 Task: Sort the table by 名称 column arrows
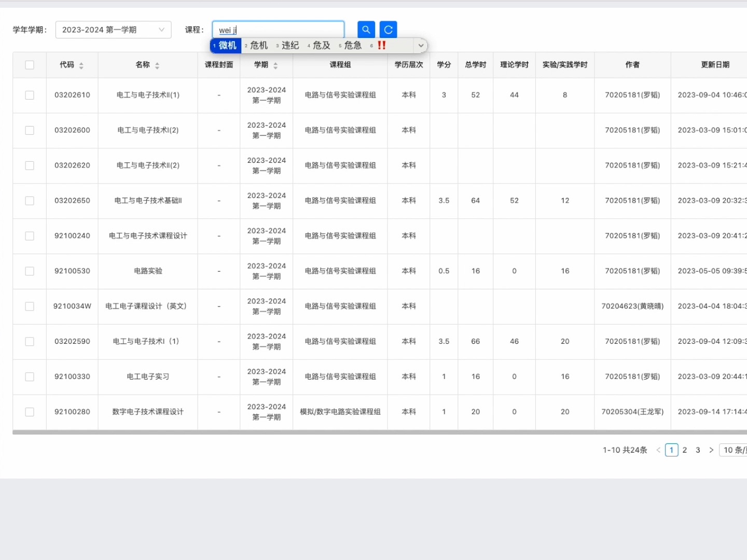(157, 65)
